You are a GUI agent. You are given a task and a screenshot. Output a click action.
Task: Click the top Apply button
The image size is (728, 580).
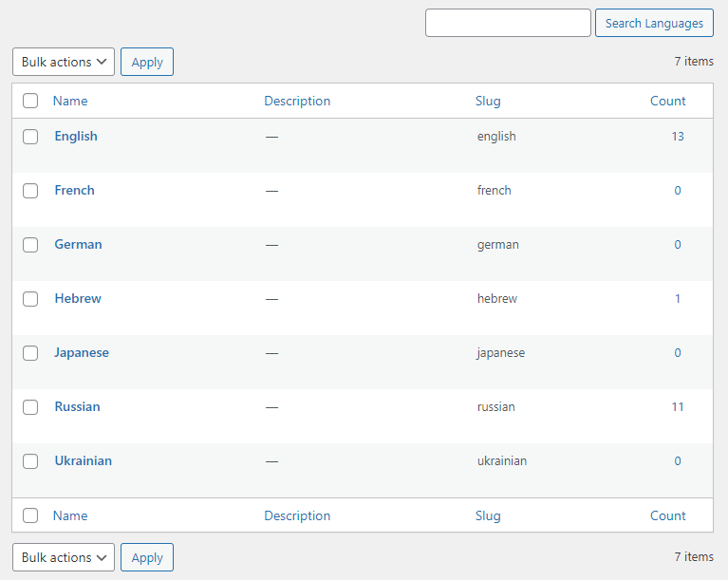coord(147,62)
